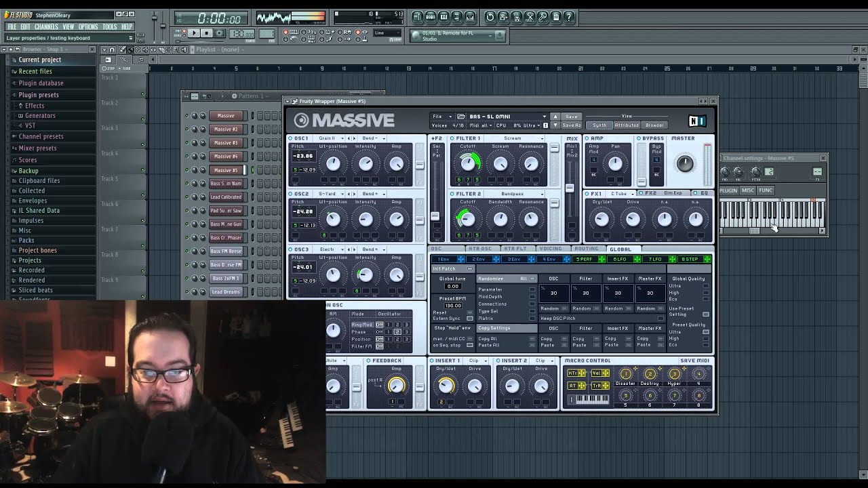The height and width of the screenshot is (488, 868).
Task: Click the Massive preset folder icon
Action: [x=461, y=117]
